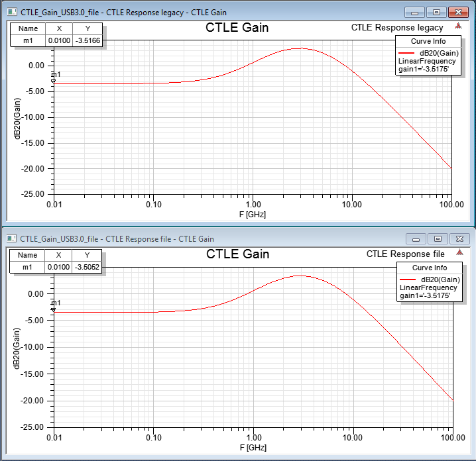Select dB20(Gain) Y-axis label in file plot
476x461 pixels.
coord(17,348)
